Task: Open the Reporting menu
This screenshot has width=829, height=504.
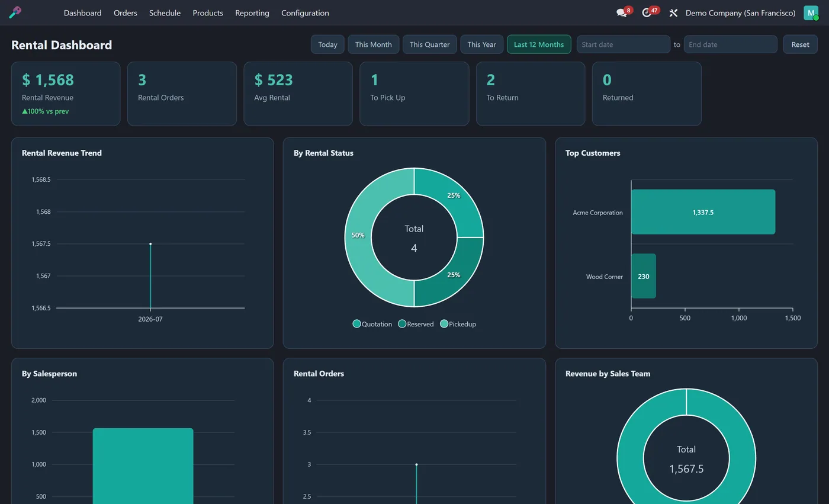Action: coord(252,12)
